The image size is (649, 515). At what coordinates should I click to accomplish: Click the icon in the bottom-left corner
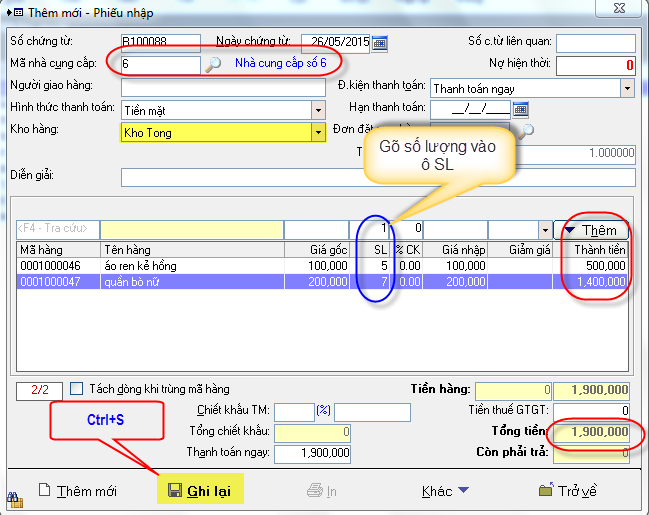point(15,497)
